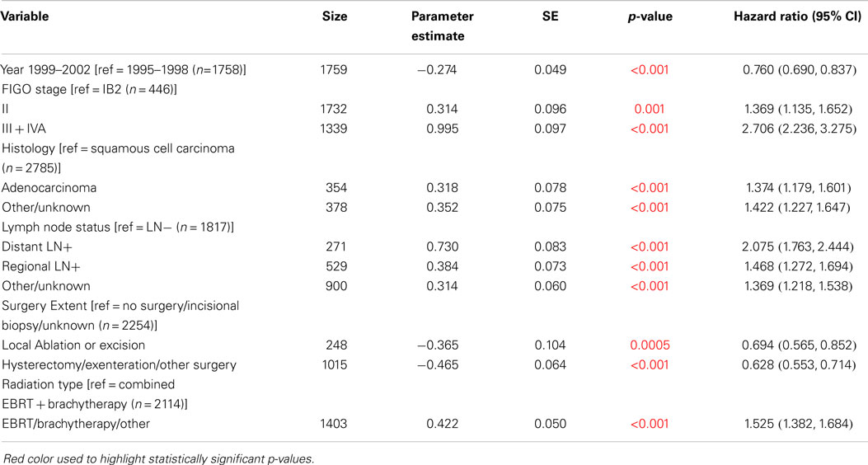868x465 pixels.
Task: Click the p-value column header
Action: (652, 16)
